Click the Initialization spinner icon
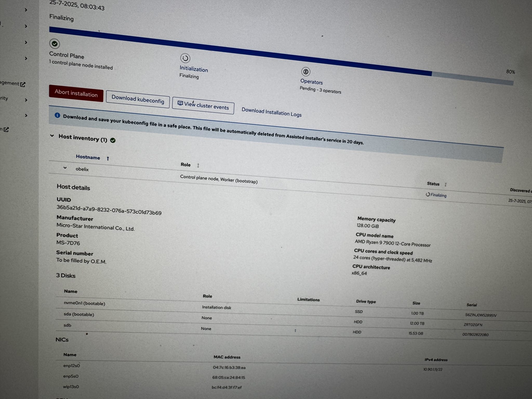This screenshot has width=532, height=399. (185, 58)
